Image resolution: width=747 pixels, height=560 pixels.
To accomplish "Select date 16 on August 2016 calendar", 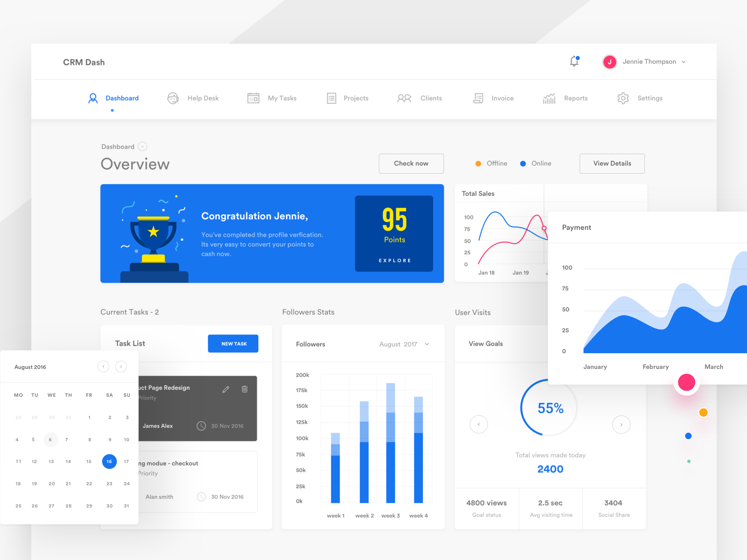I will point(109,462).
